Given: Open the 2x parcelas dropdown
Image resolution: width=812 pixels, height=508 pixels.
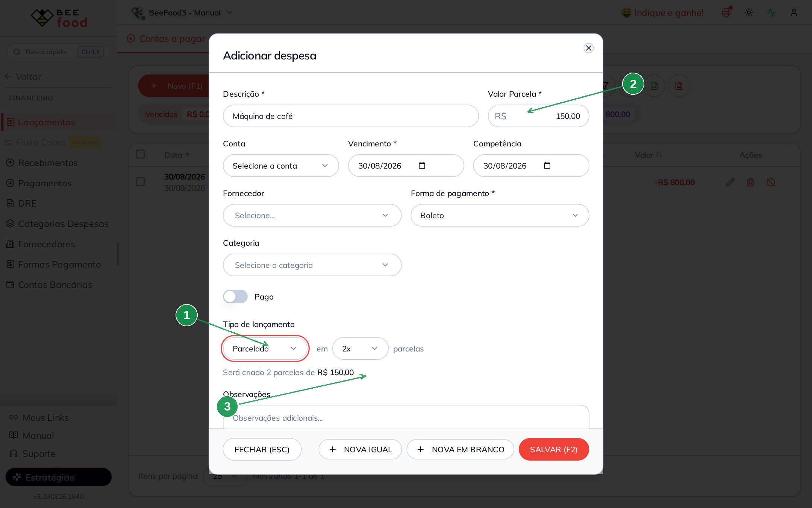Looking at the screenshot, I should (x=360, y=348).
